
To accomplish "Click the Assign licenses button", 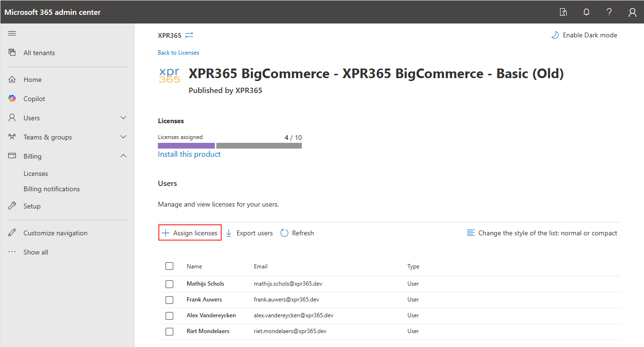I will [x=190, y=233].
